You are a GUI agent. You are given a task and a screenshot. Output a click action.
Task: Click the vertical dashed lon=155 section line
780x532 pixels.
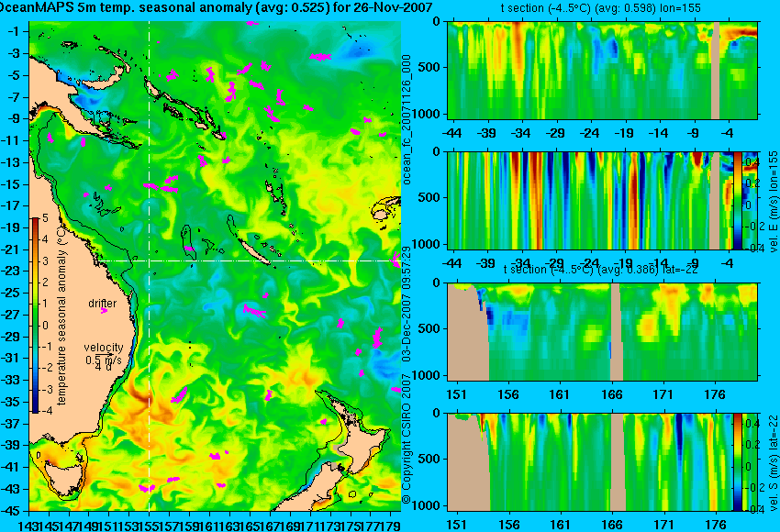[149, 266]
